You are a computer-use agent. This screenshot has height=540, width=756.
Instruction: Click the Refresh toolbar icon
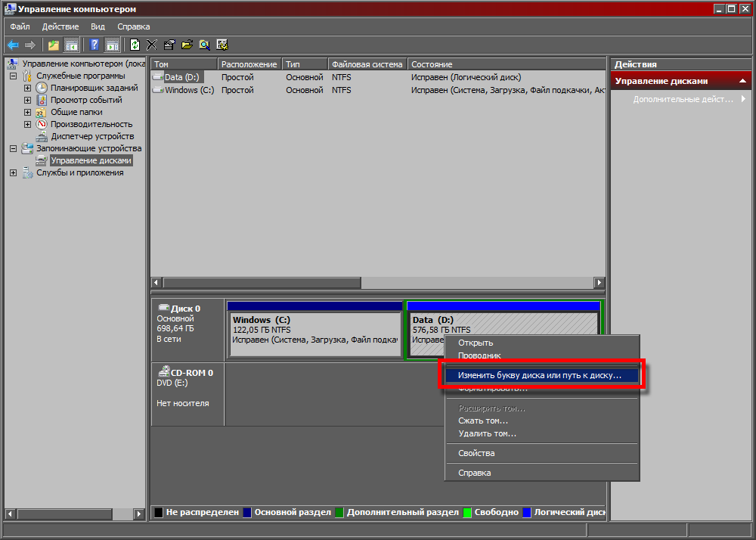[x=135, y=45]
